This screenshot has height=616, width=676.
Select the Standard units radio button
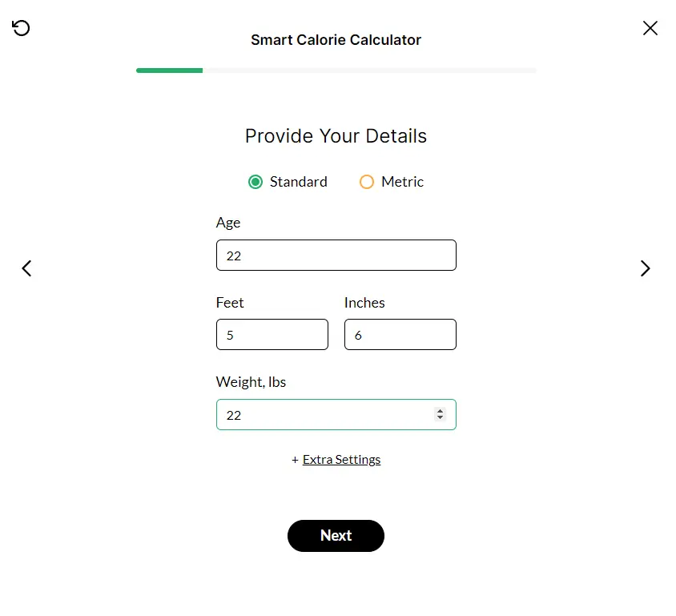256,182
